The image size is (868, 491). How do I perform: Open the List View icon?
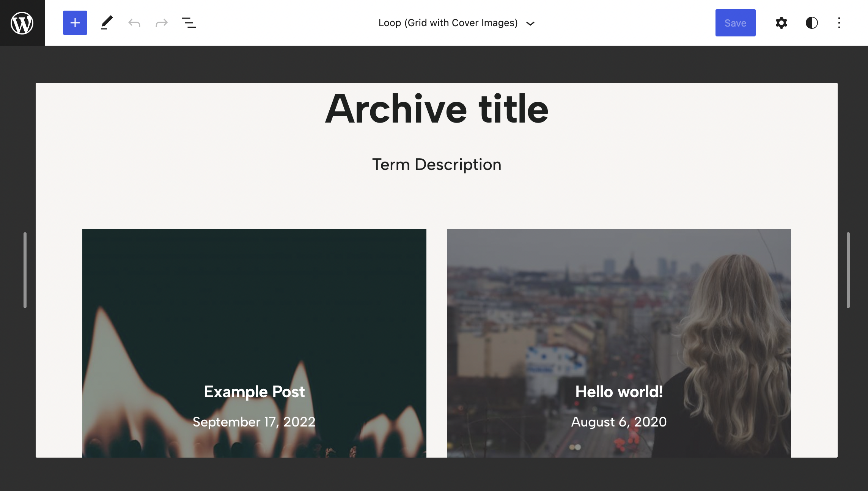[189, 23]
